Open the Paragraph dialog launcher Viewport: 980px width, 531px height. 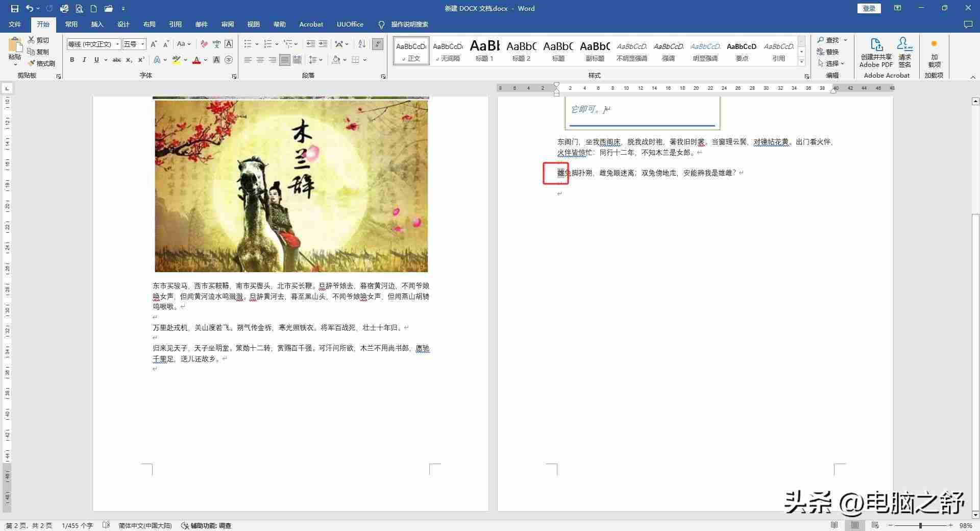click(383, 76)
